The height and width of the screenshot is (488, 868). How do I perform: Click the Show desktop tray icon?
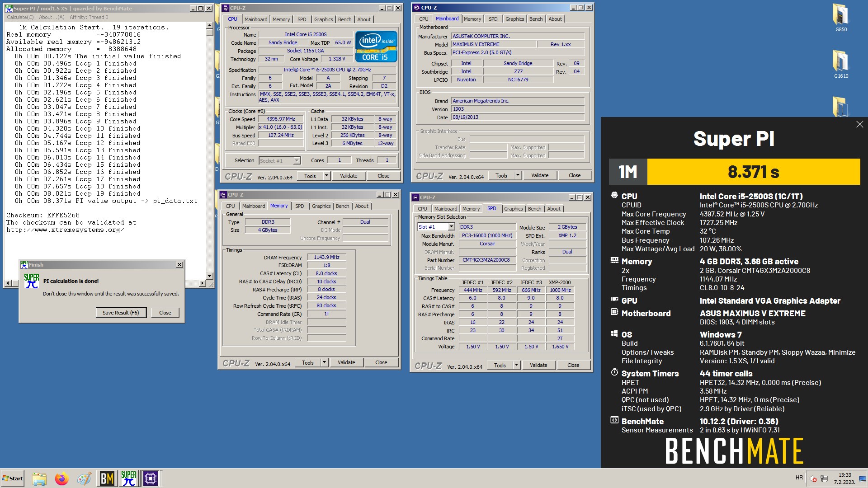(x=862, y=479)
